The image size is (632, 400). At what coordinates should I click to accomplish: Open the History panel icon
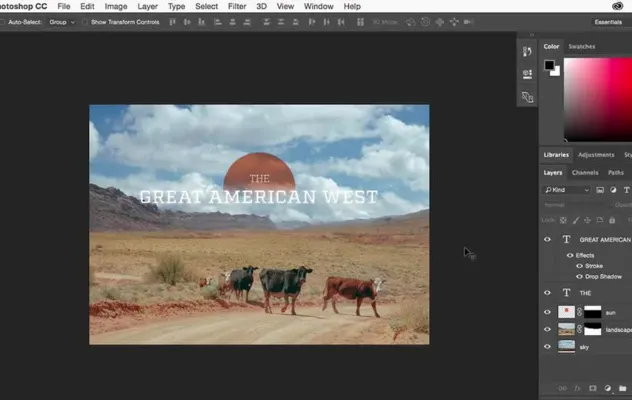coord(527,51)
